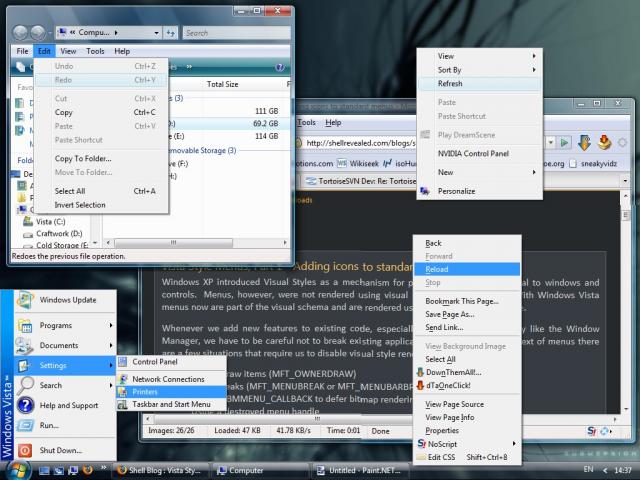Open the Help menu in the browser window

(333, 122)
